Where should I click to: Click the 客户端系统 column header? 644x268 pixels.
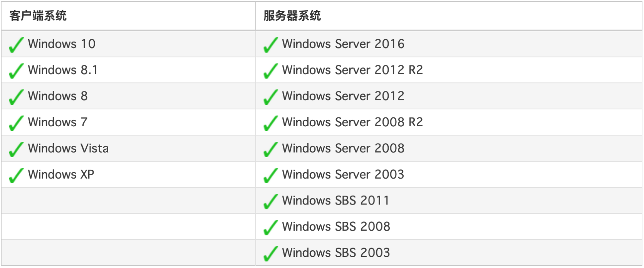pos(38,16)
